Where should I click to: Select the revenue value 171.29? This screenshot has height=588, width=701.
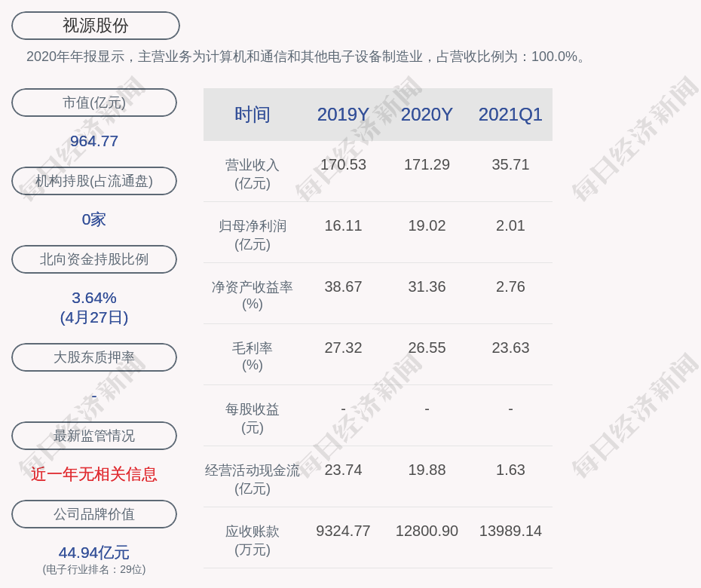tap(427, 164)
